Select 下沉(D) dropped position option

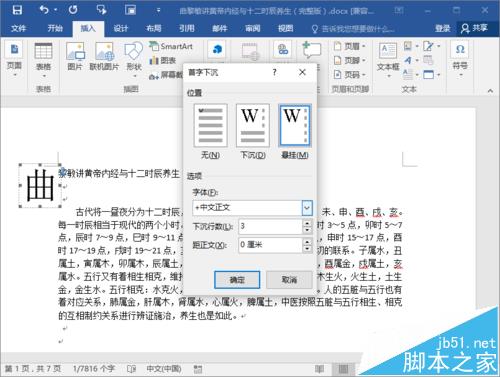[253, 132]
